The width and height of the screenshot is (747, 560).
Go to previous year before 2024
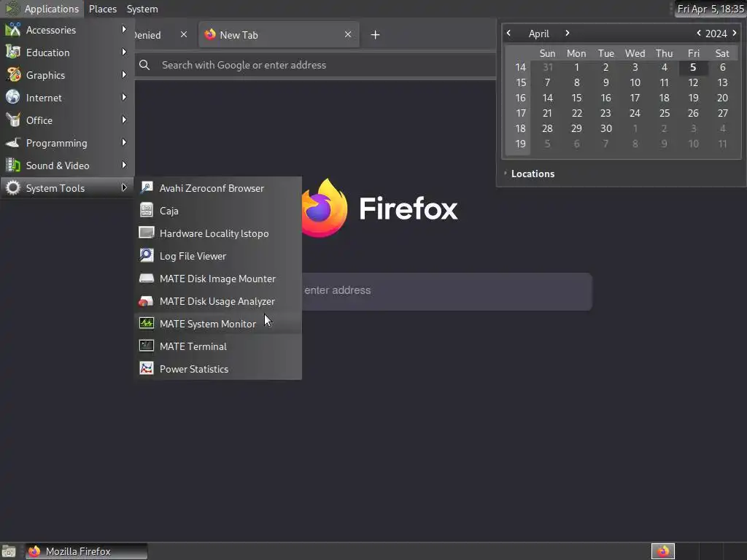pos(698,34)
